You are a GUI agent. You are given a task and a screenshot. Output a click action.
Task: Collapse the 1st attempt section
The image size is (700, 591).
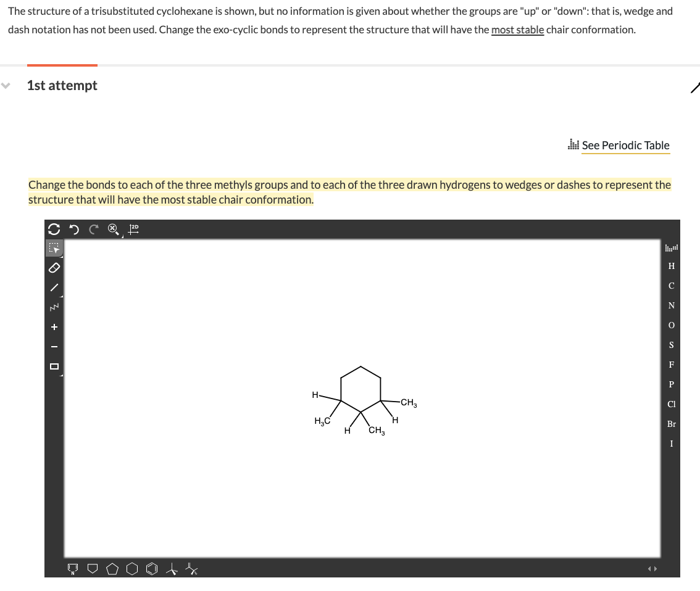[6, 86]
